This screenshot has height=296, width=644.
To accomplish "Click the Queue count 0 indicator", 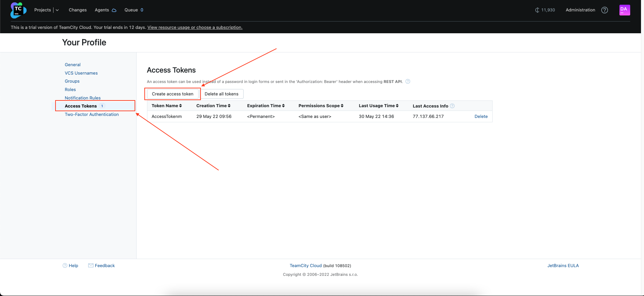I will 142,10.
